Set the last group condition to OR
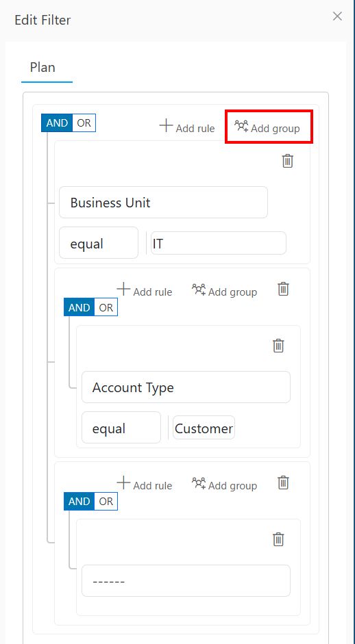The image size is (355, 644). (106, 502)
